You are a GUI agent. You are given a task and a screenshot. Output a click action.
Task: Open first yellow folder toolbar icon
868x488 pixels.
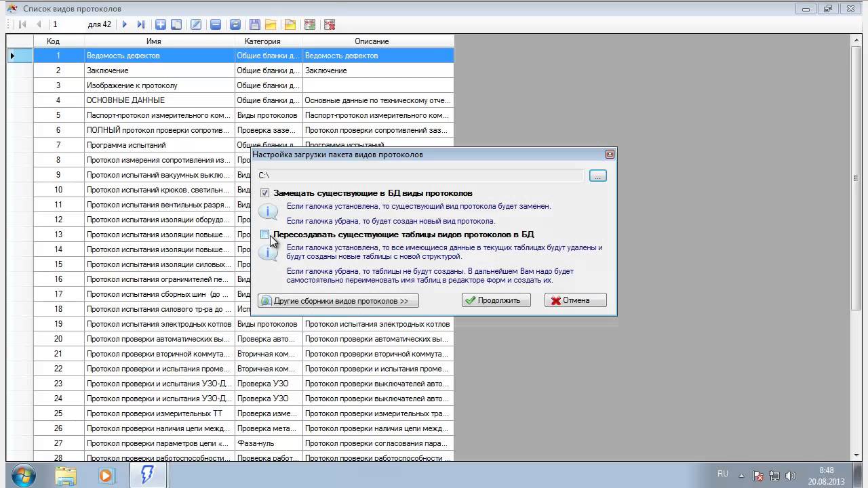coord(271,24)
